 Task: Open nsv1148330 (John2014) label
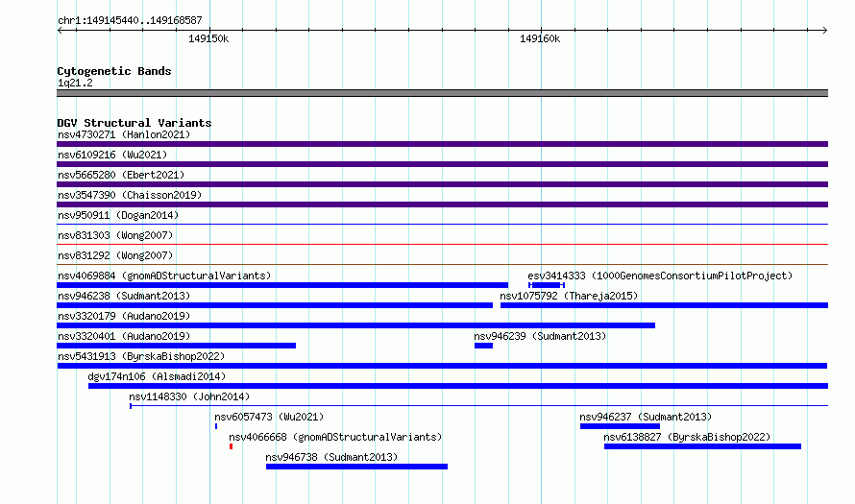coord(189,396)
